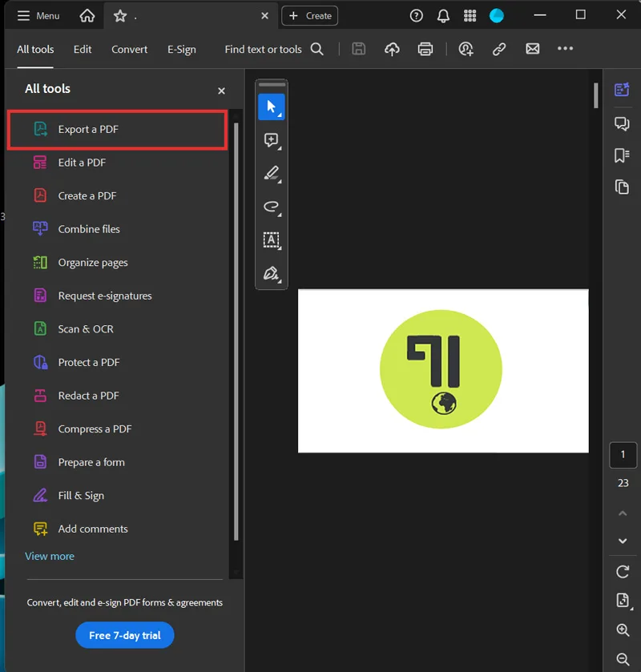Screen dimensions: 641x672
Task: Click Find text or tools search
Action: point(274,50)
